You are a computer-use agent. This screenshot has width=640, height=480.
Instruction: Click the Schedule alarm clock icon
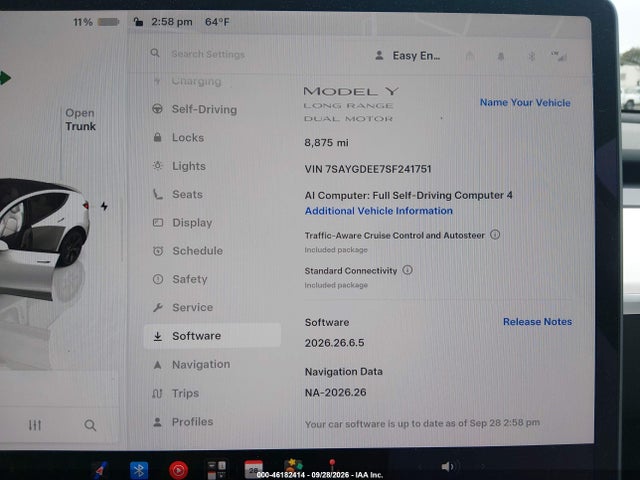pos(158,251)
